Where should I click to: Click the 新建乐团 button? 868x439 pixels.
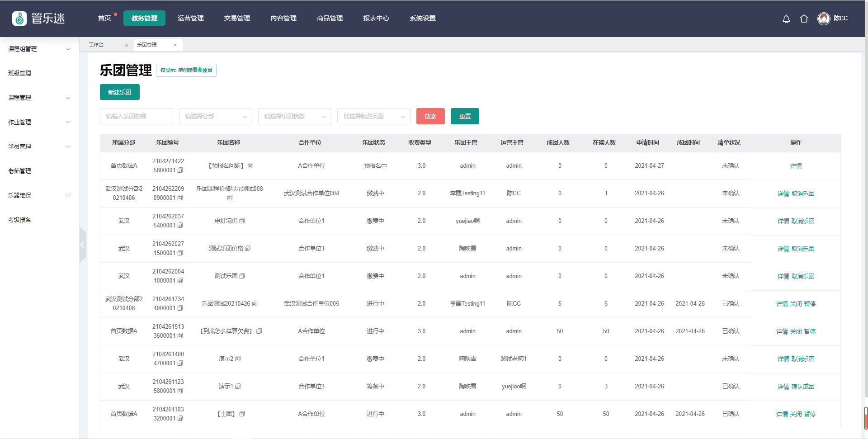click(x=120, y=92)
